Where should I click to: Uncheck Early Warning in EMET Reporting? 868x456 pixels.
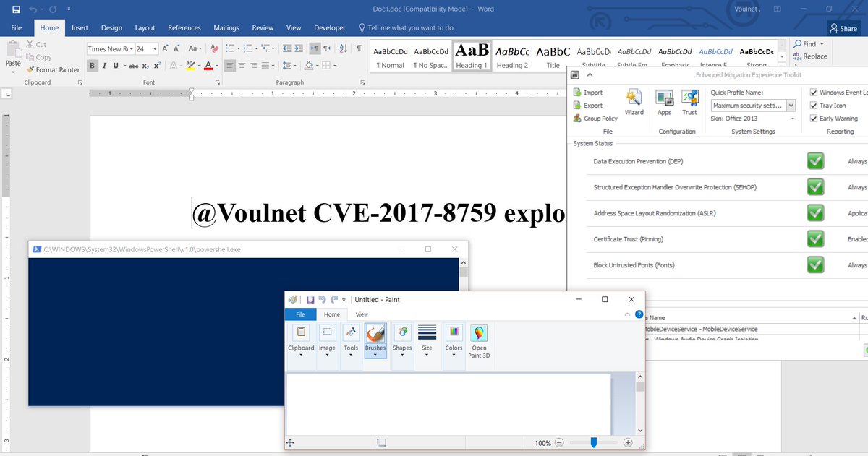coord(813,118)
